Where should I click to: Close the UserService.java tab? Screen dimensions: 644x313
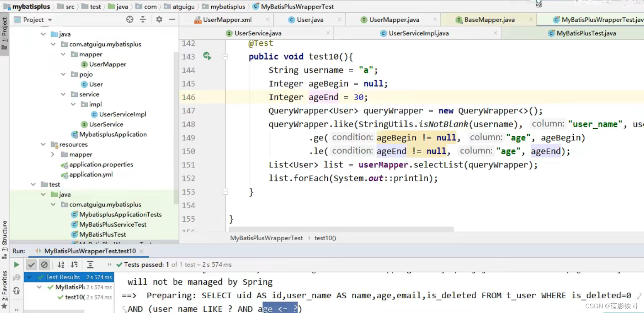328,33
